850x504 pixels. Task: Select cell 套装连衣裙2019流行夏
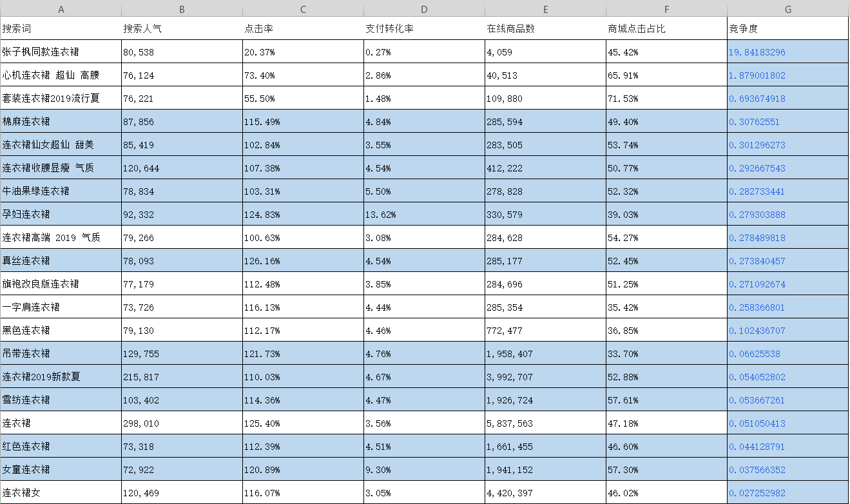(x=61, y=98)
